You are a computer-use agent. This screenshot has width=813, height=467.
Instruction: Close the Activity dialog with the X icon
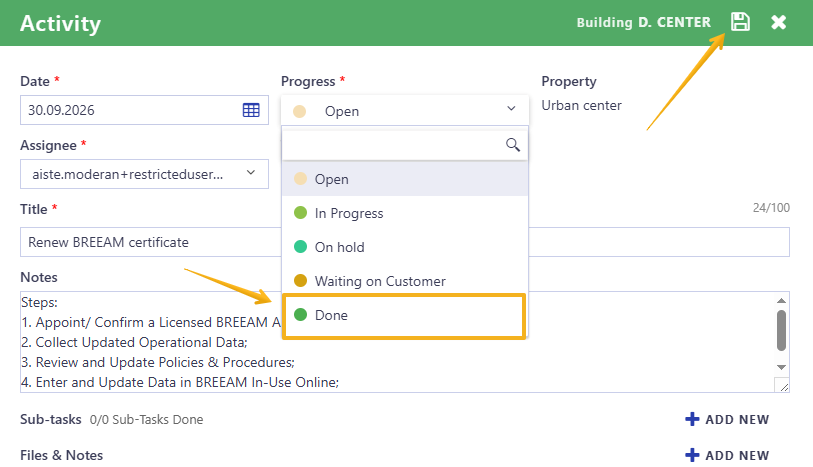pyautogui.click(x=778, y=22)
